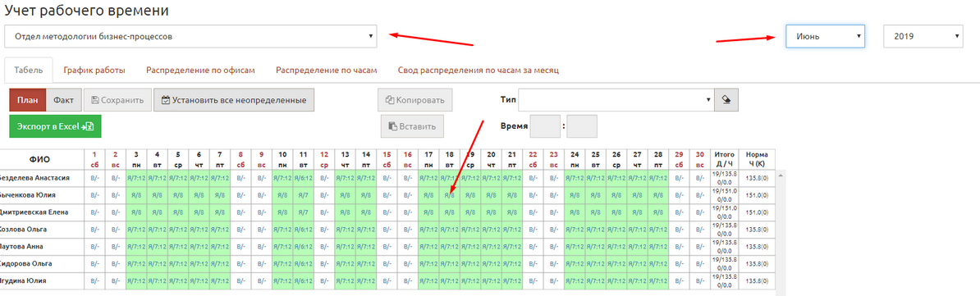Click Я/6:12 cell in Козлова Ольга row
The image size is (980, 296).
coord(303,230)
